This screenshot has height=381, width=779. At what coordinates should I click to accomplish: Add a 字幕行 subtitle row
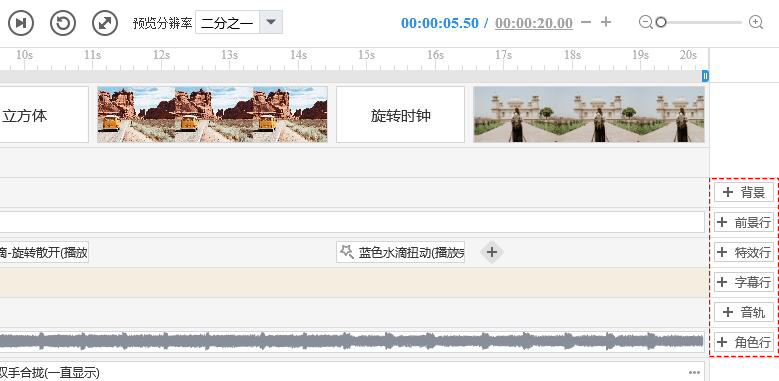coord(744,282)
